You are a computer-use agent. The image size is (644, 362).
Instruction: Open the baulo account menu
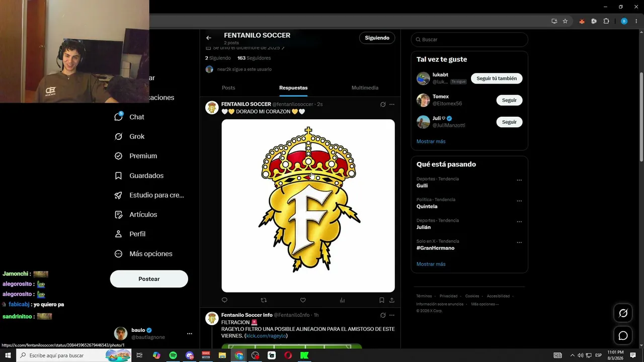pos(190,333)
